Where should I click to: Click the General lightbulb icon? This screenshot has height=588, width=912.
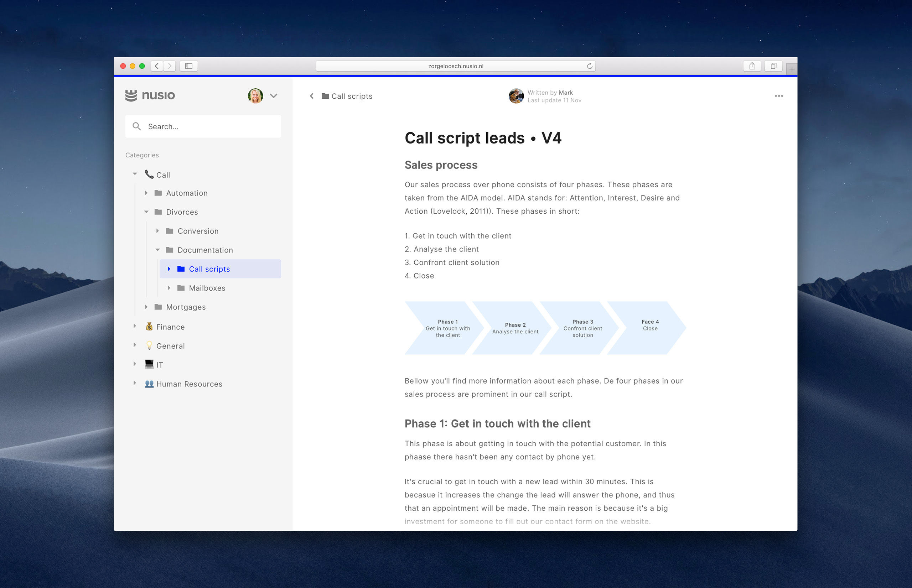(149, 345)
